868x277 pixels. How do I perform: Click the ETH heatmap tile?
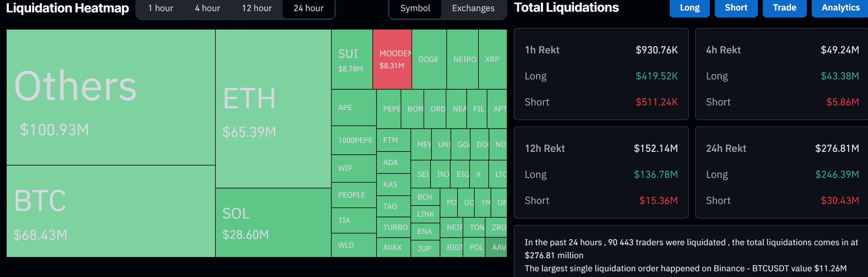coord(273,108)
